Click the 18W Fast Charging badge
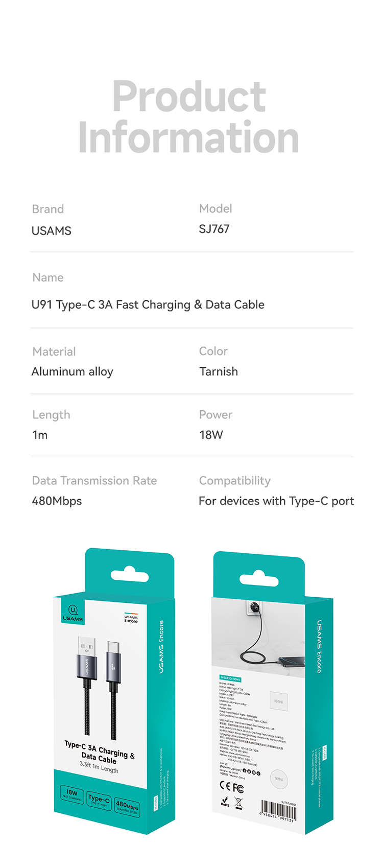383x868 pixels. (x=72, y=794)
